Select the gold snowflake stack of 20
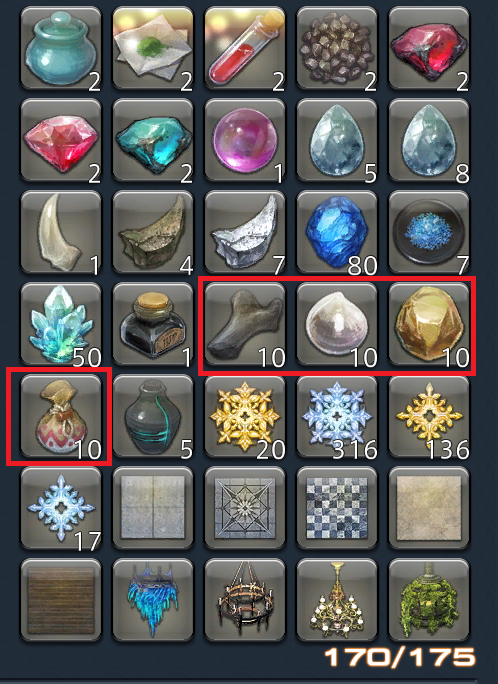 (x=245, y=416)
